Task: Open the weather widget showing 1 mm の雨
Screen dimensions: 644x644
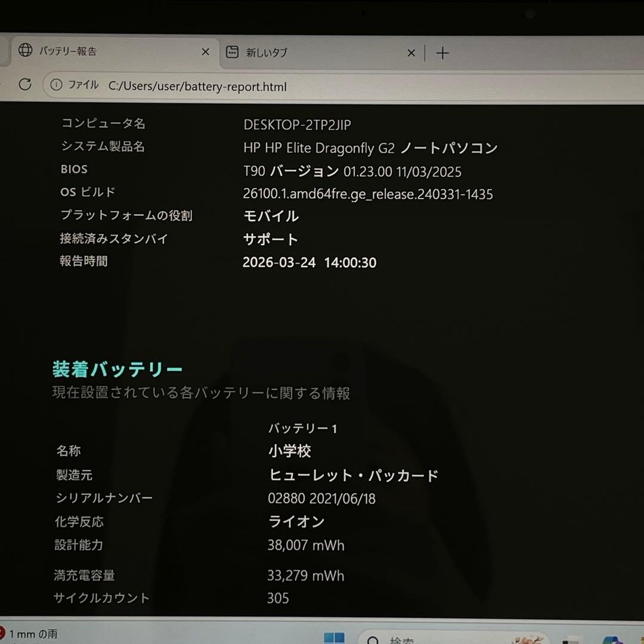Action: tap(30, 634)
